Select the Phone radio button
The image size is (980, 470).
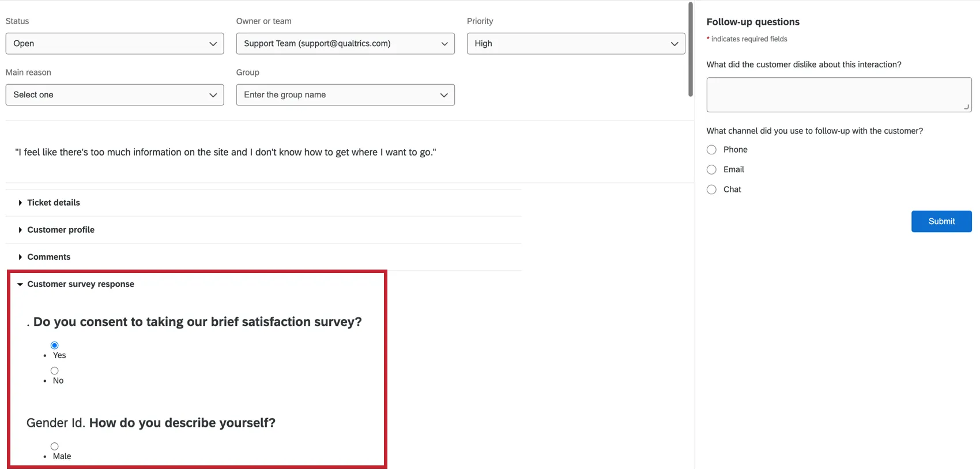click(712, 150)
